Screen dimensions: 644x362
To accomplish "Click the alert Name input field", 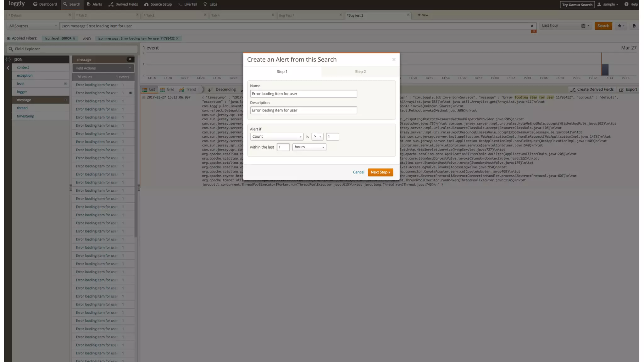I will click(x=303, y=94).
